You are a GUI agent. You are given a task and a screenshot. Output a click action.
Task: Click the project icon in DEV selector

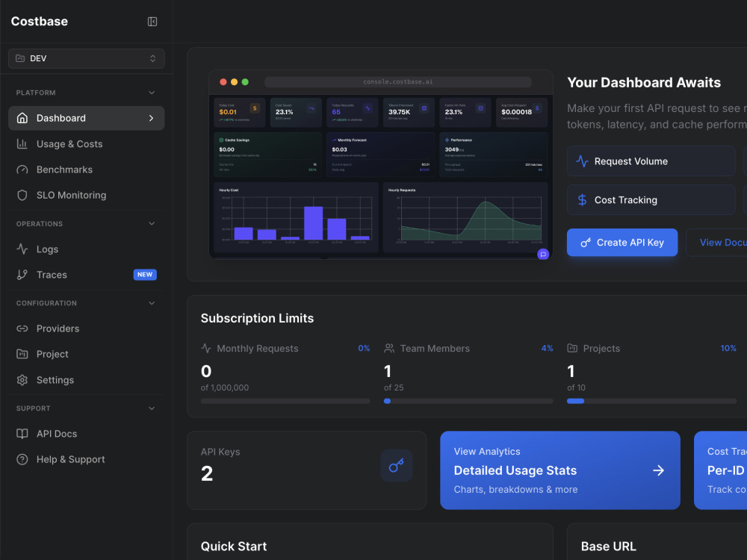pyautogui.click(x=20, y=58)
